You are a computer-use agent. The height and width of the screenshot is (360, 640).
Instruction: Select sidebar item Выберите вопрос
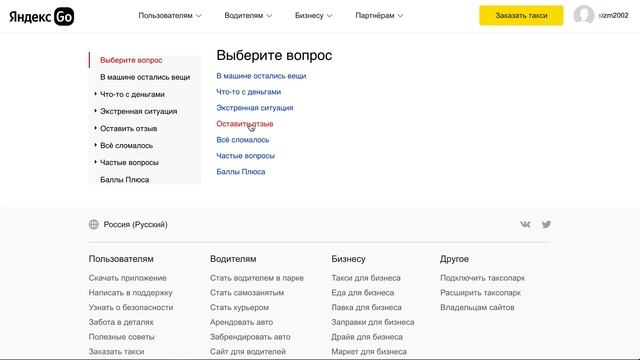click(131, 60)
